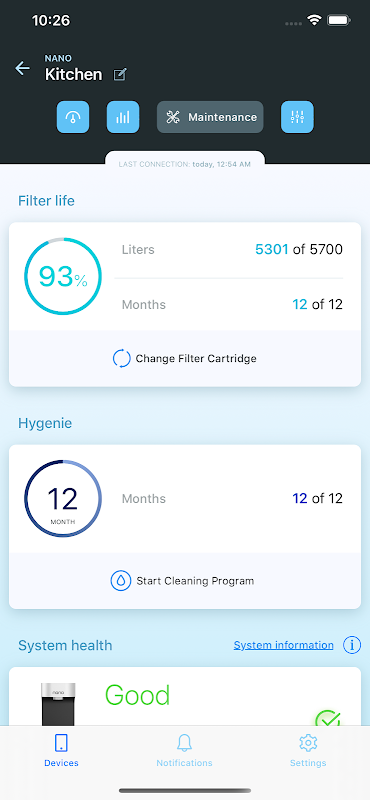
Task: Click the filter refresh circle icon
Action: pos(122,359)
